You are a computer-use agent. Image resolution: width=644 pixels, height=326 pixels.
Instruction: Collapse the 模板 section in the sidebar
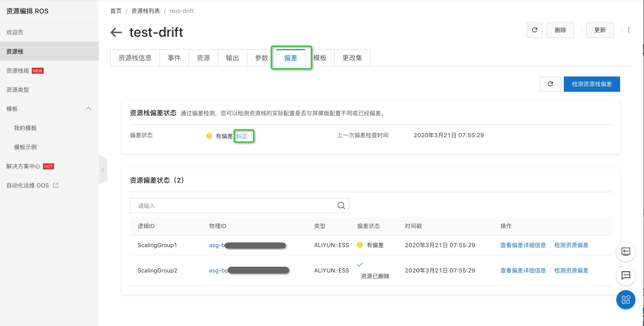[x=88, y=109]
